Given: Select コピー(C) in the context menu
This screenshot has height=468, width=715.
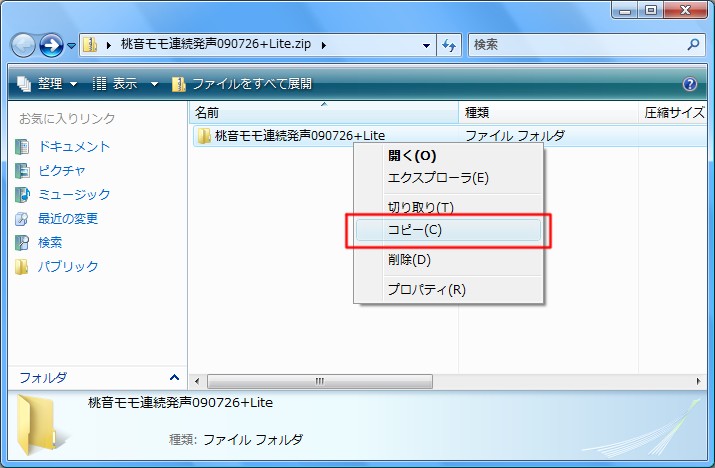Looking at the screenshot, I should tap(447, 230).
